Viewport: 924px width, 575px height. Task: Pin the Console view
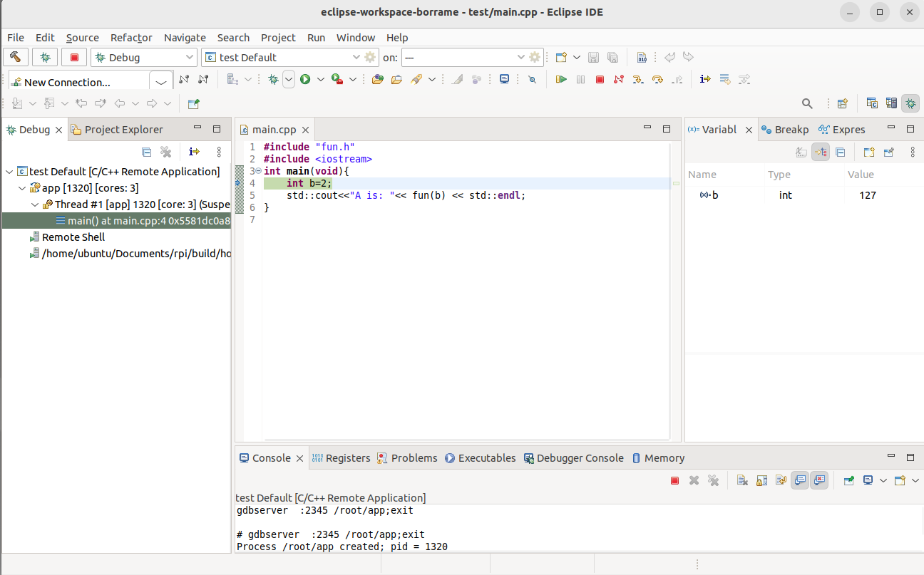click(848, 481)
